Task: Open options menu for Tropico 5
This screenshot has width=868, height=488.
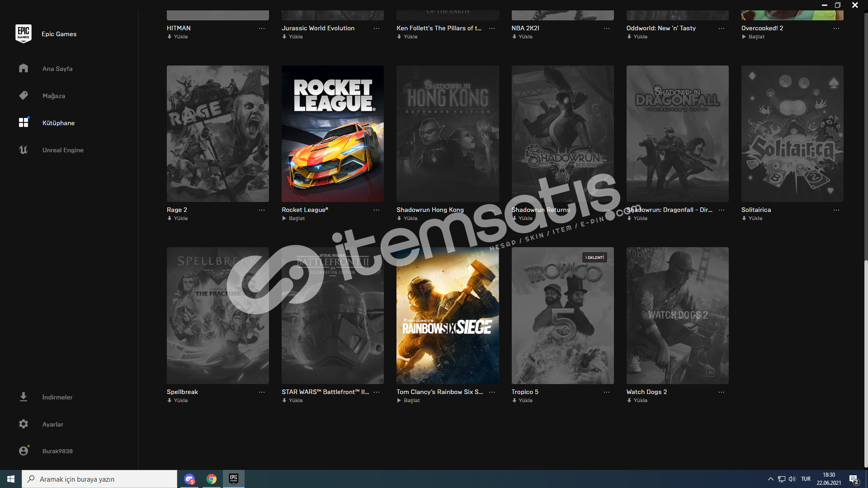Action: [x=607, y=392]
